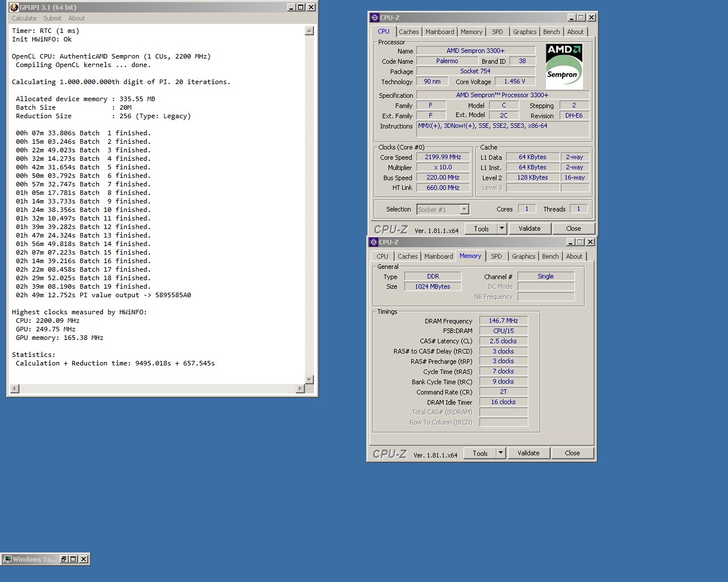
Task: Click the lower CPU-Z title bar icon
Action: [x=374, y=242]
